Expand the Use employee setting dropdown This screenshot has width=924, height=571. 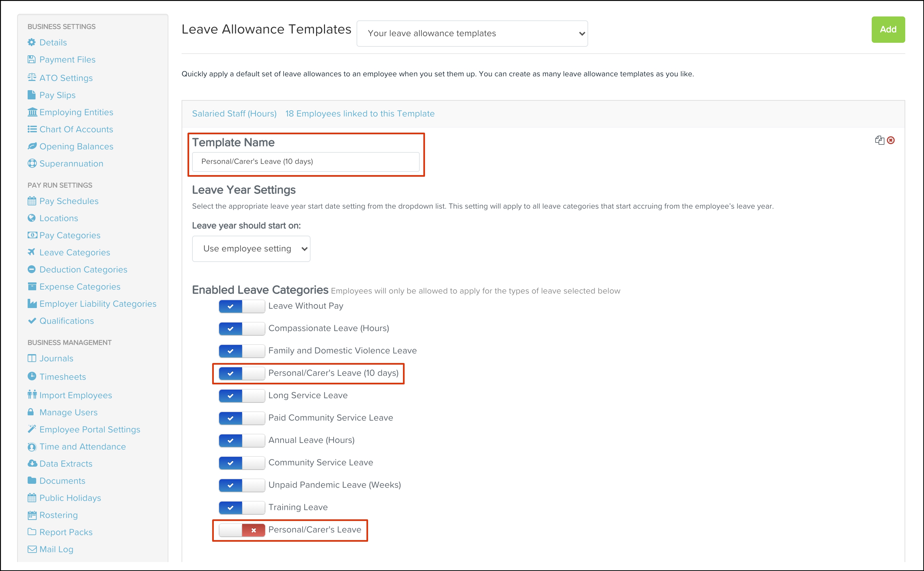point(251,248)
